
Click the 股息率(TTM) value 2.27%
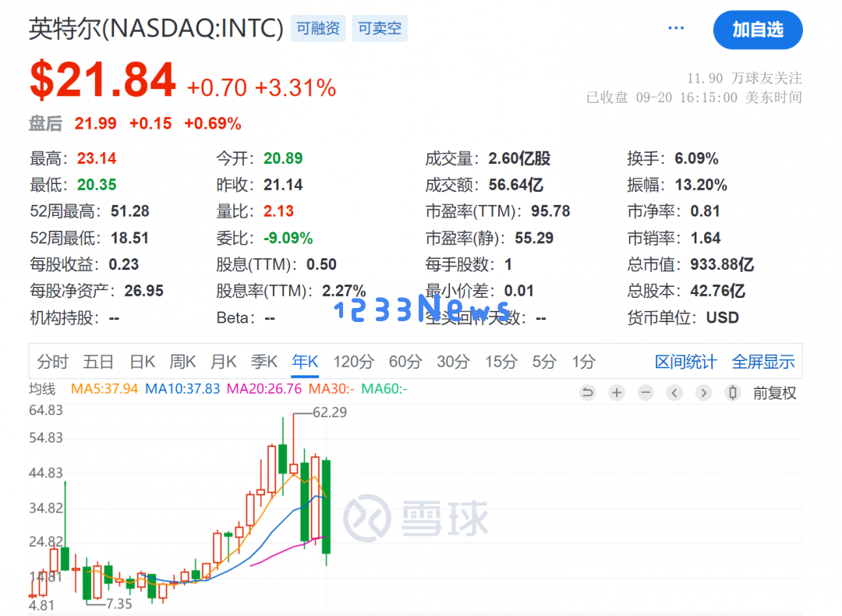click(344, 291)
